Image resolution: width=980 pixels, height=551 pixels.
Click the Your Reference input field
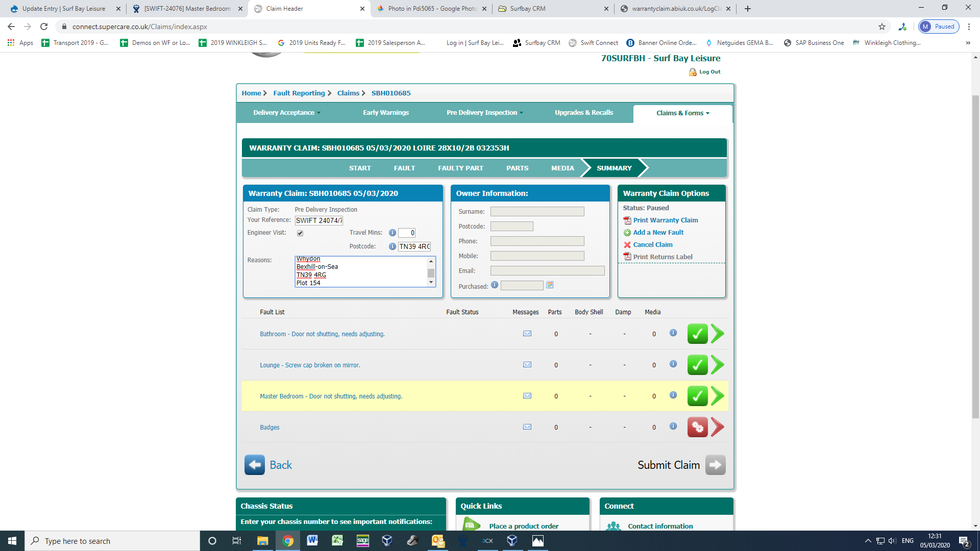pyautogui.click(x=319, y=220)
